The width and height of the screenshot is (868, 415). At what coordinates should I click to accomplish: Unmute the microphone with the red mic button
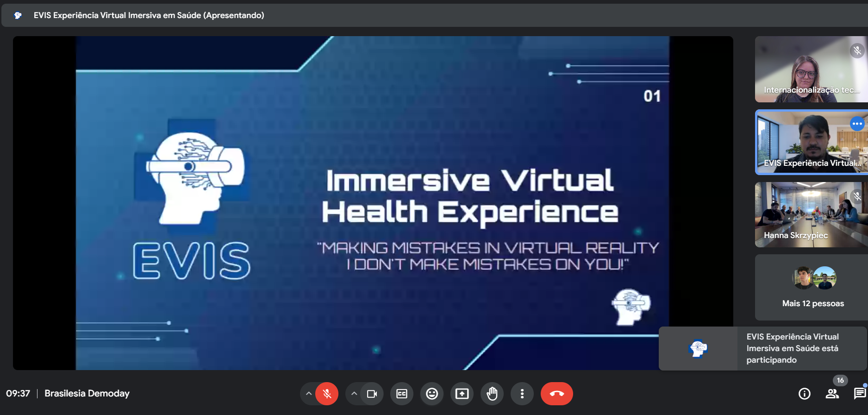tap(327, 394)
